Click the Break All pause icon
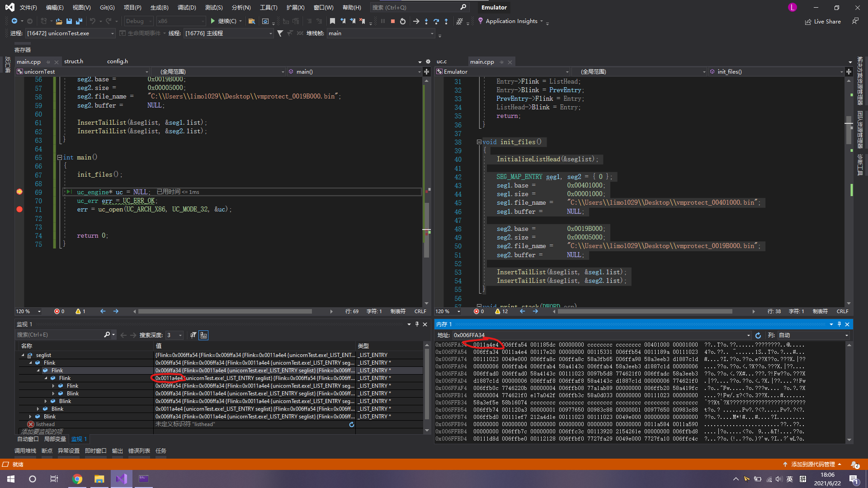Screen dimensions: 868x488 pos(382,21)
